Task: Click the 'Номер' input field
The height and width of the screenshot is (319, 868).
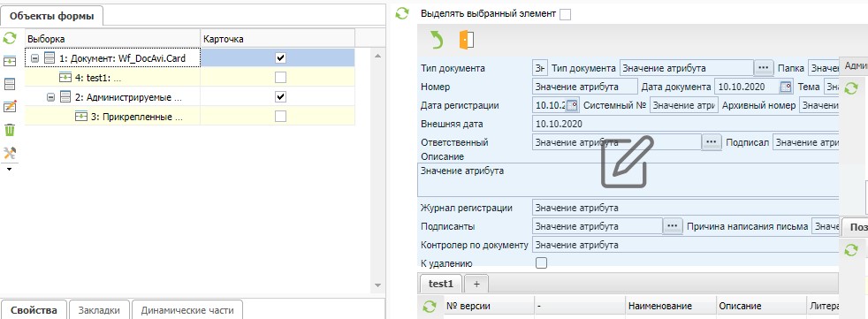Action: click(x=585, y=87)
